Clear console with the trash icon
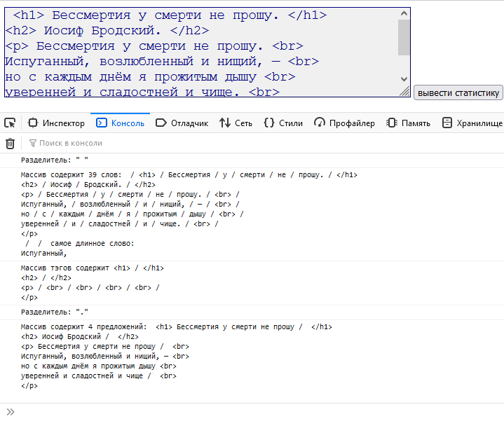504x421 pixels. (10, 143)
